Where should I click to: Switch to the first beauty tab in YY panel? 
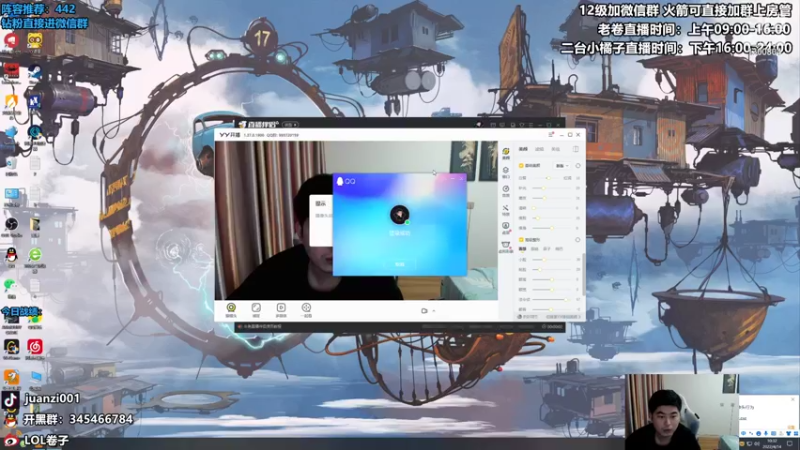tap(523, 149)
